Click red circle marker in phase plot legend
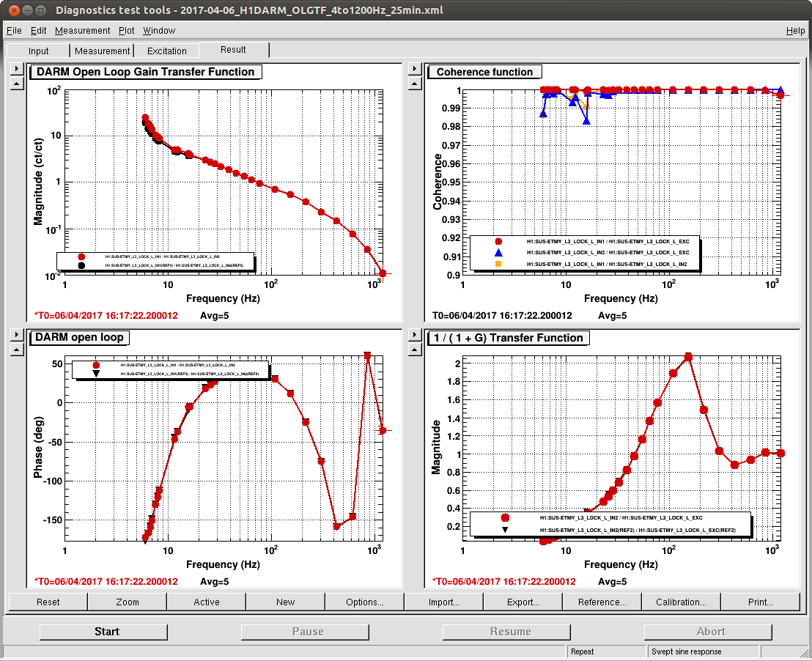The image size is (812, 661). pyautogui.click(x=96, y=365)
